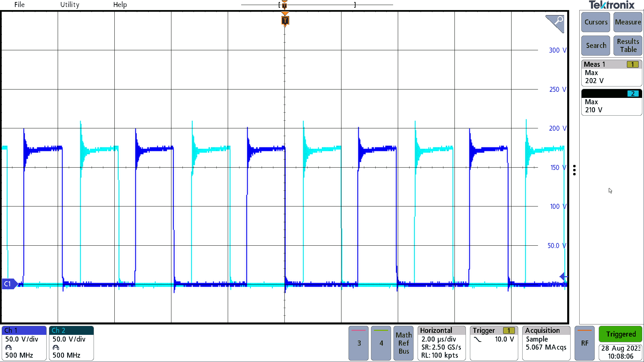This screenshot has width=644, height=362.
Task: Click the 150 V scale label
Action: (x=558, y=168)
